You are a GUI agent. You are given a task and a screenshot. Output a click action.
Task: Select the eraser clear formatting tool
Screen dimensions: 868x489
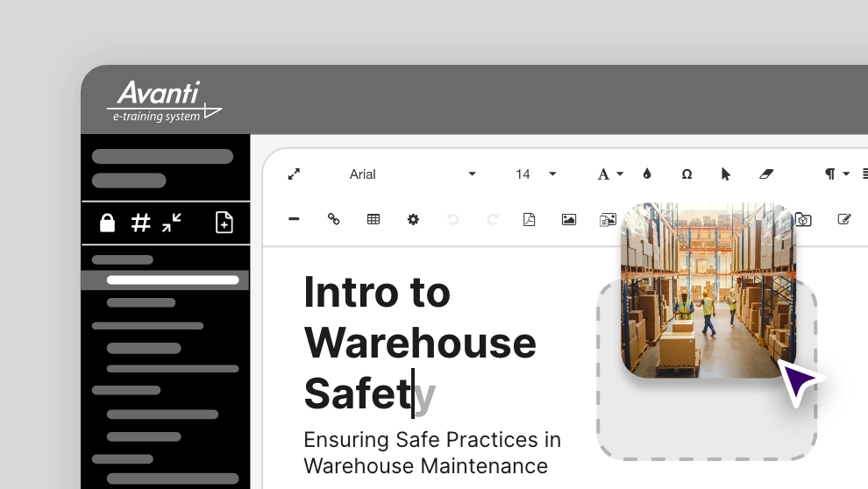pos(766,174)
